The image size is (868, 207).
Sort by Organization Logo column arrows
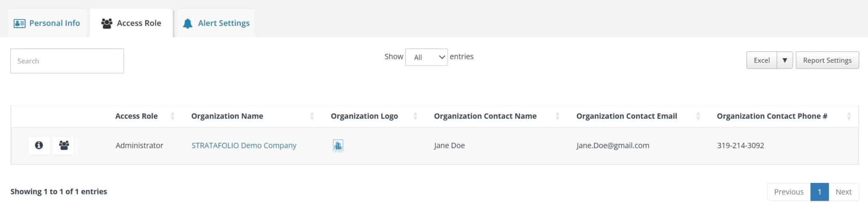(415, 116)
